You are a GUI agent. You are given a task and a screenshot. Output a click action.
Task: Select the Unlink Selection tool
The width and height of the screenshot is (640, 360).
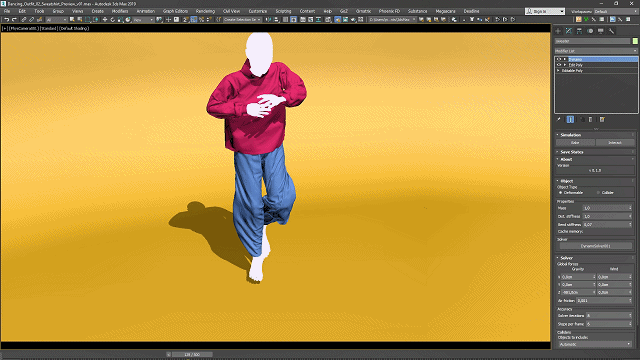click(31, 20)
